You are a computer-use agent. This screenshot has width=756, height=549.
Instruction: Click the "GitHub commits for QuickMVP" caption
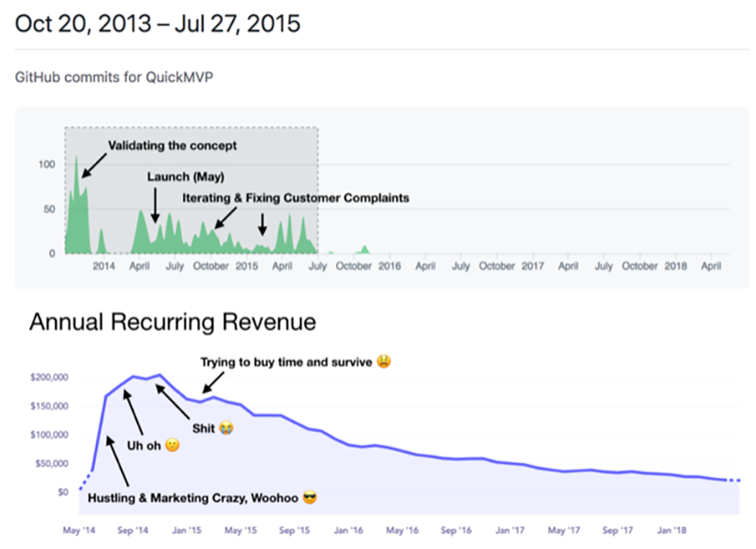click(113, 76)
